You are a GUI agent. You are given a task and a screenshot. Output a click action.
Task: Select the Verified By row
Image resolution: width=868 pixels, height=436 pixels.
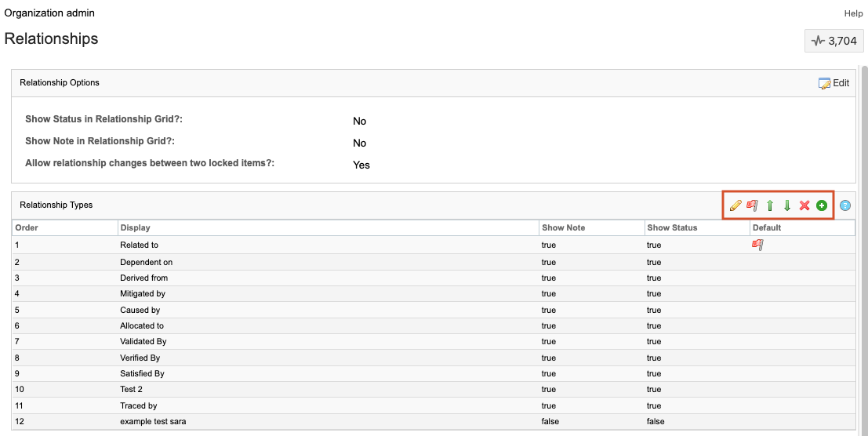point(434,358)
